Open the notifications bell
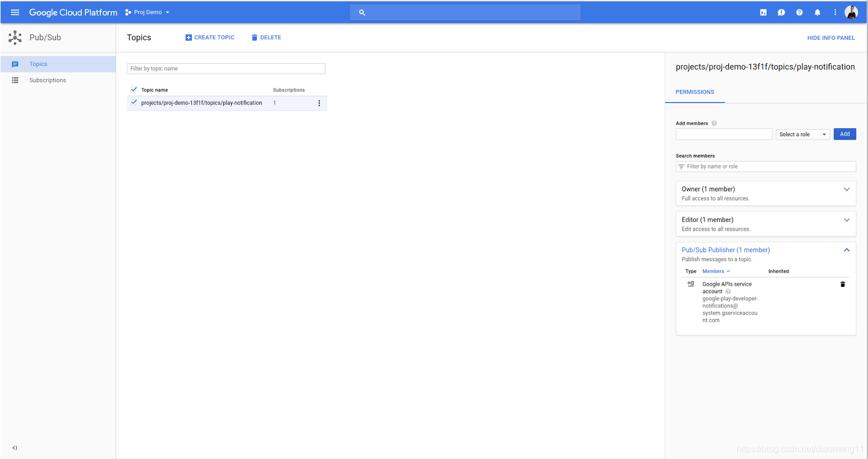The image size is (868, 459). pos(817,13)
